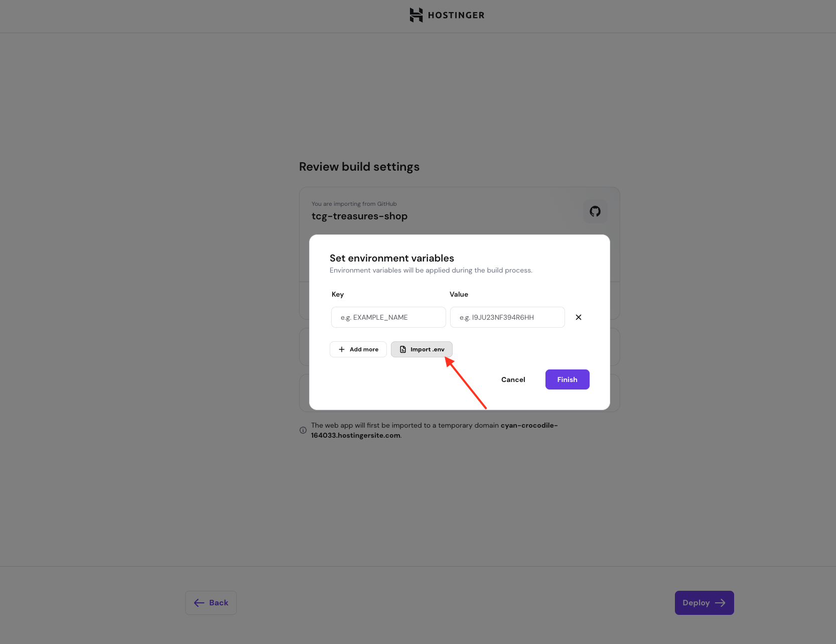Screen dimensions: 836x644
Task: Focus the Key input field
Action: tap(388, 317)
